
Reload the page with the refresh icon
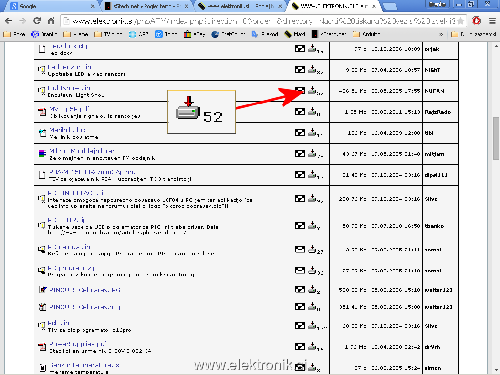coord(37,21)
